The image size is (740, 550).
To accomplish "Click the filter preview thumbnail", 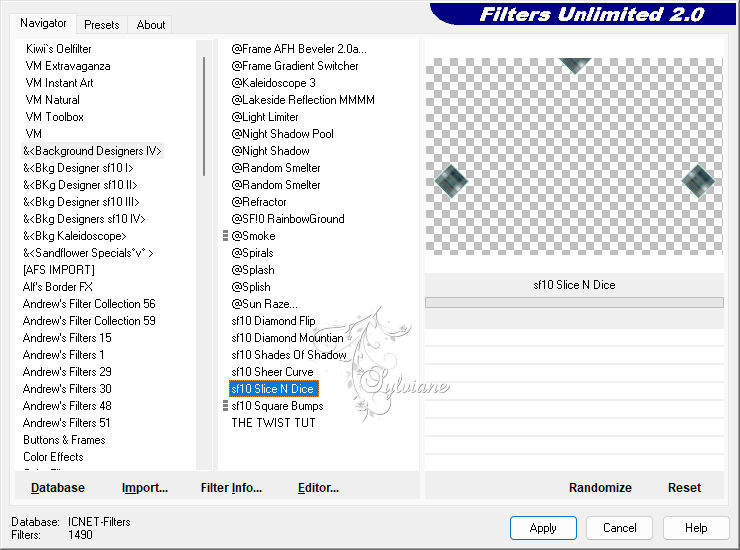I will pyautogui.click(x=574, y=156).
